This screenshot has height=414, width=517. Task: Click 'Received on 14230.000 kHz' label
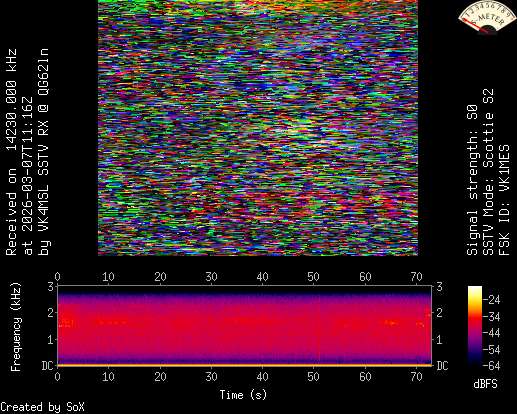pos(11,152)
